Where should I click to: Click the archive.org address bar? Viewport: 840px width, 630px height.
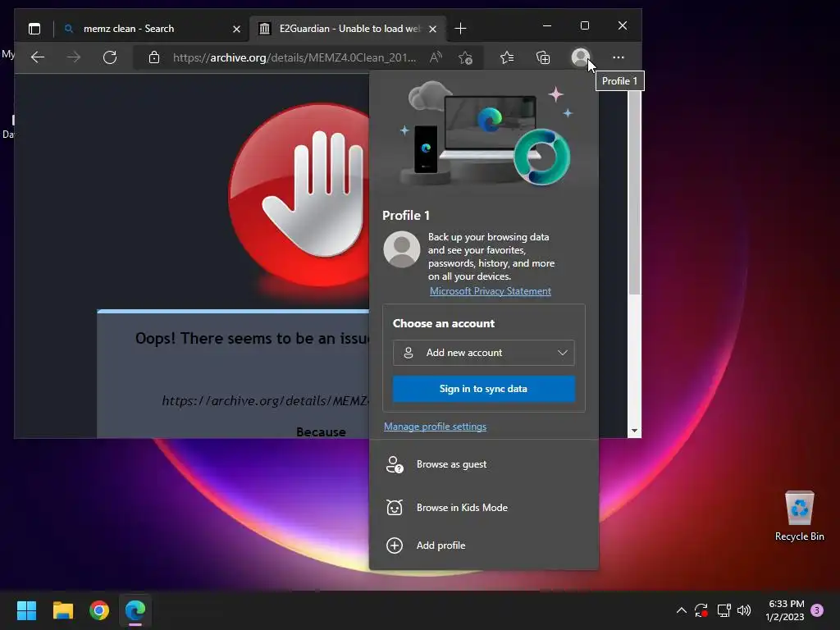pyautogui.click(x=294, y=57)
